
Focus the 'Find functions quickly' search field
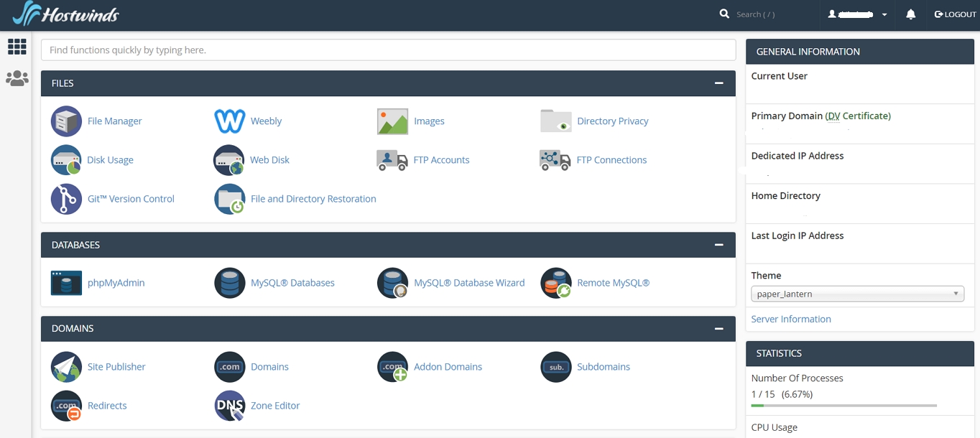[x=389, y=50]
